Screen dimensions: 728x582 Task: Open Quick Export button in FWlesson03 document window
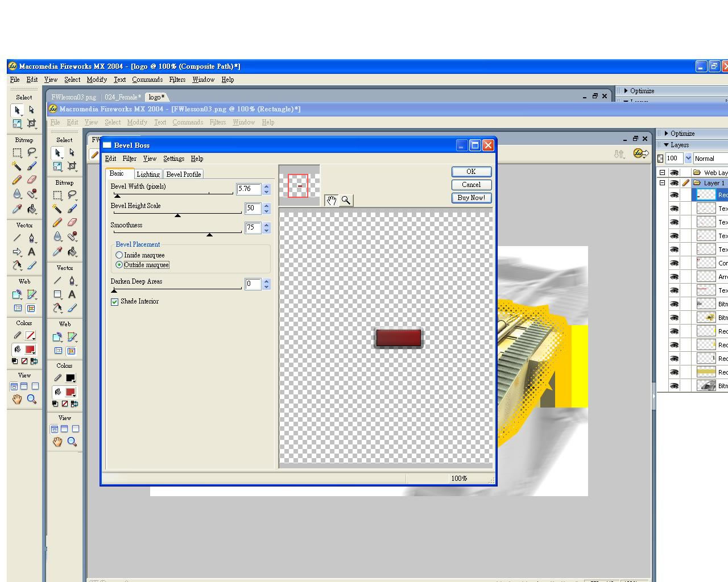tap(641, 153)
